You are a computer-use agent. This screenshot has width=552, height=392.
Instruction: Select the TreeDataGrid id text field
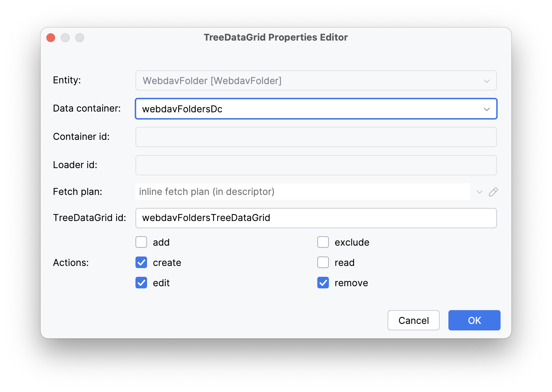pyautogui.click(x=315, y=218)
